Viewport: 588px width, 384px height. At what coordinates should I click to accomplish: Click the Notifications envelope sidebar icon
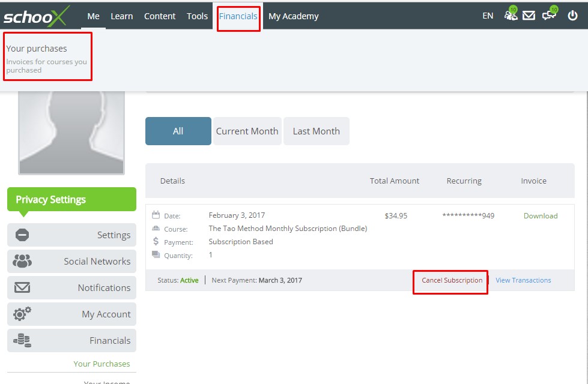pos(22,288)
